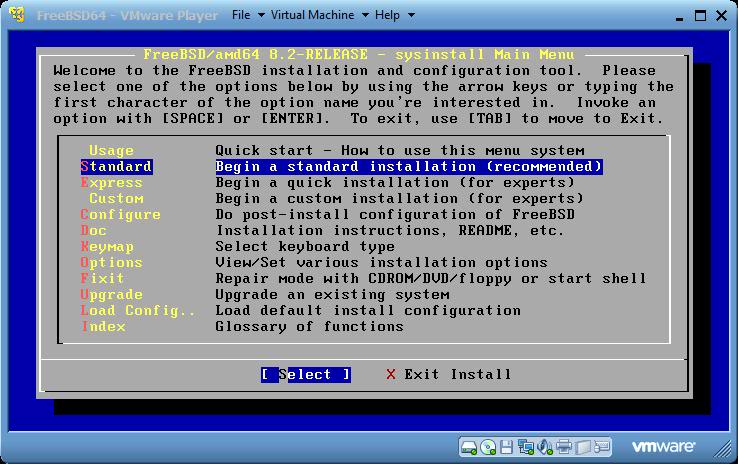The height and width of the screenshot is (464, 738).
Task: Select the Keymap entry
Action: point(107,247)
